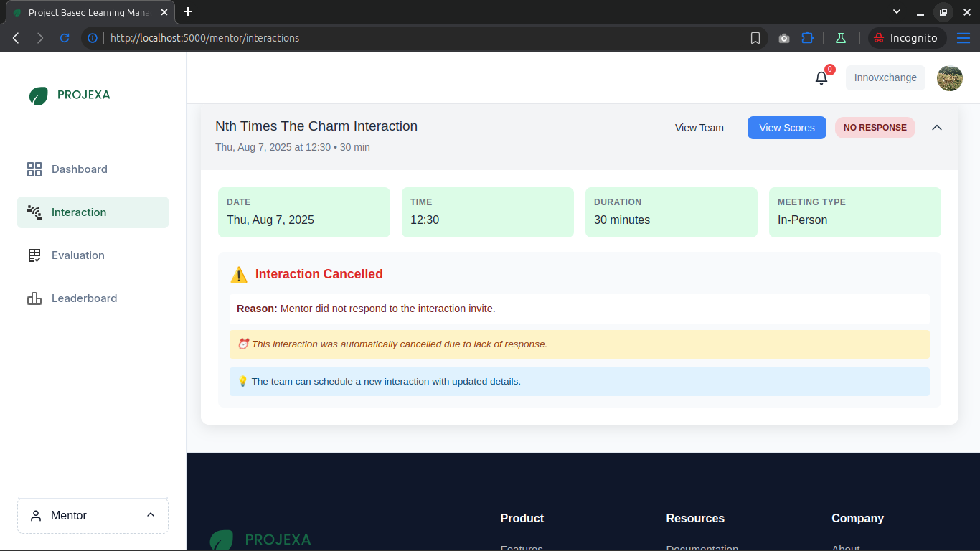Open the Dashboard section from sidebar
This screenshot has height=551, width=980.
(79, 169)
